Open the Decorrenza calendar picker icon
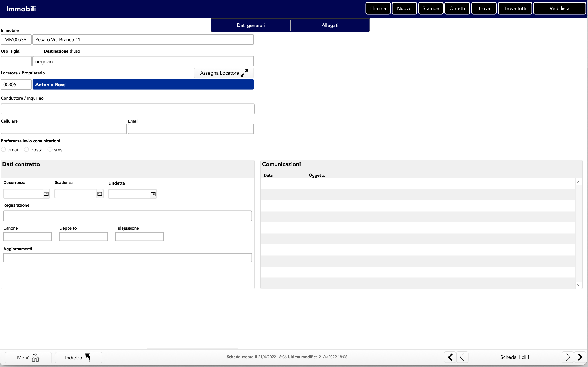This screenshot has height=367, width=588. [x=46, y=194]
